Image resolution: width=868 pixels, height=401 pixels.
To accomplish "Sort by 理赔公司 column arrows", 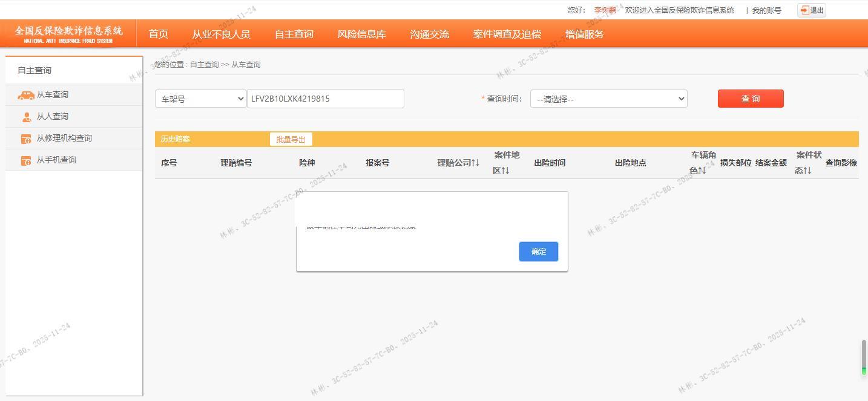I will coord(475,163).
